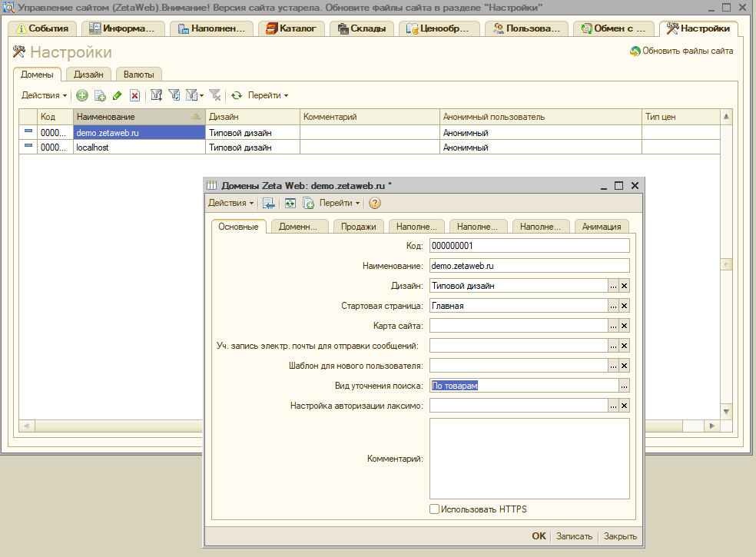Viewport: 756px width, 557px height.
Task: Open help with the question mark icon
Action: tap(375, 203)
